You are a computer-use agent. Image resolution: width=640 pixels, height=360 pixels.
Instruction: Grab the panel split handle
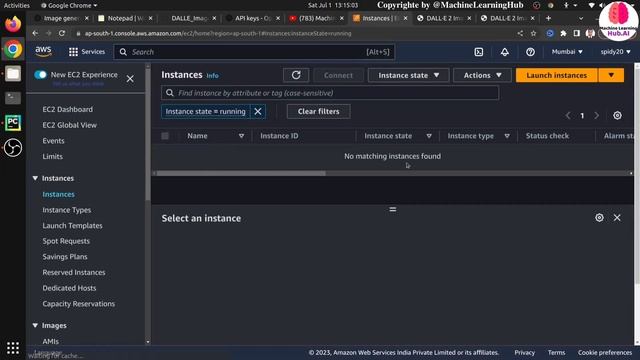[393, 209]
